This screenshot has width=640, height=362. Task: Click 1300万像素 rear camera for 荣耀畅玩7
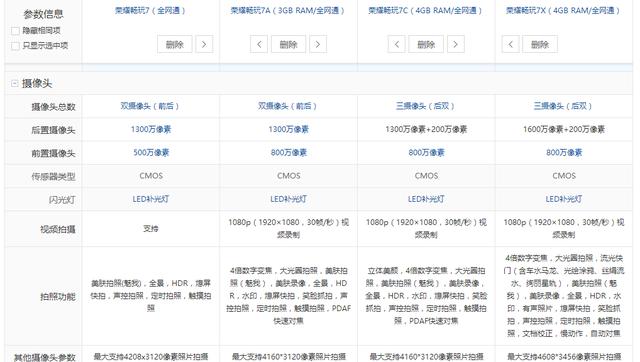click(151, 129)
